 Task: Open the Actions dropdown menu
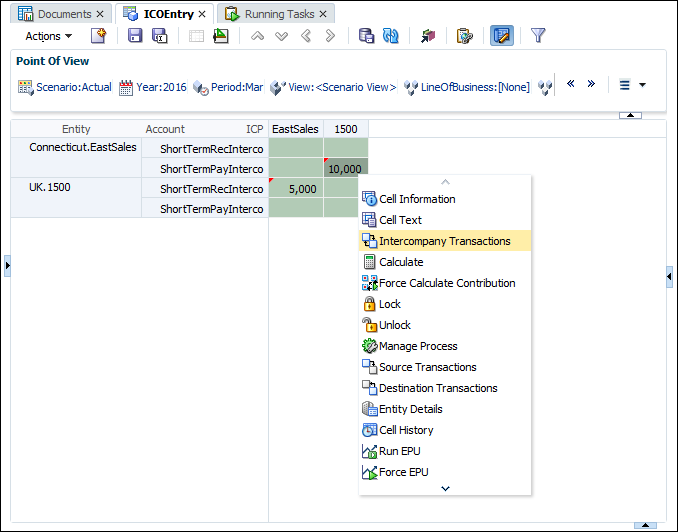click(48, 36)
